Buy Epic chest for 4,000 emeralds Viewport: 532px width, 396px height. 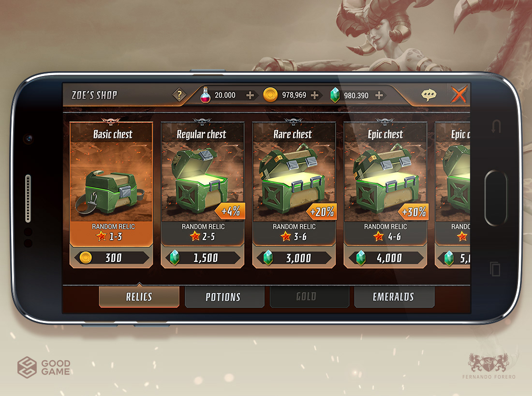click(x=385, y=258)
